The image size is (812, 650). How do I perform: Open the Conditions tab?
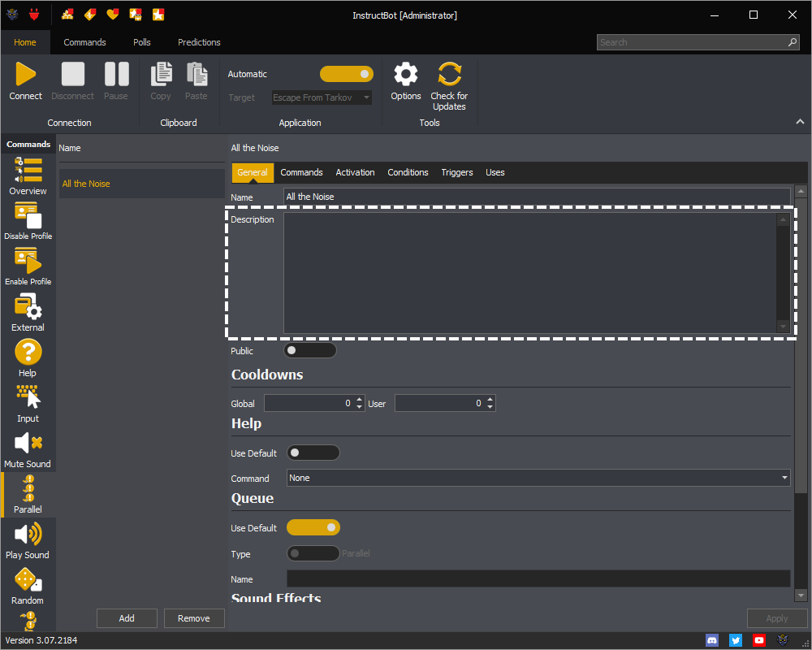click(408, 172)
